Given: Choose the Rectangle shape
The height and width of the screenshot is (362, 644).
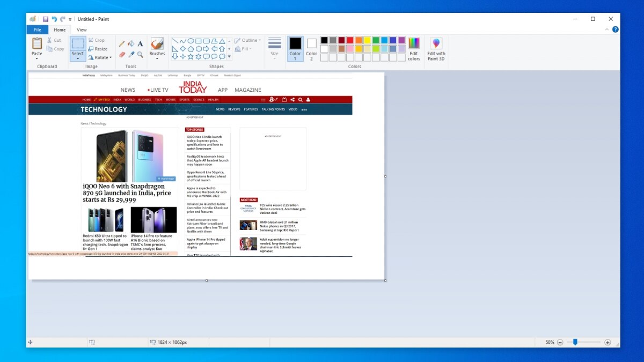Looking at the screenshot, I should [x=199, y=41].
